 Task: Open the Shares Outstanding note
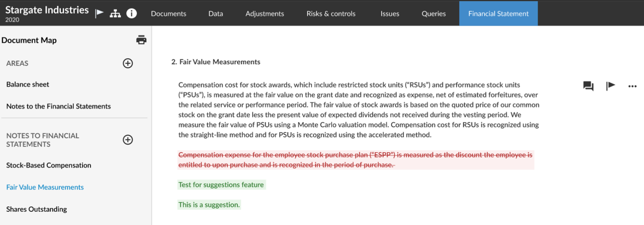point(36,209)
